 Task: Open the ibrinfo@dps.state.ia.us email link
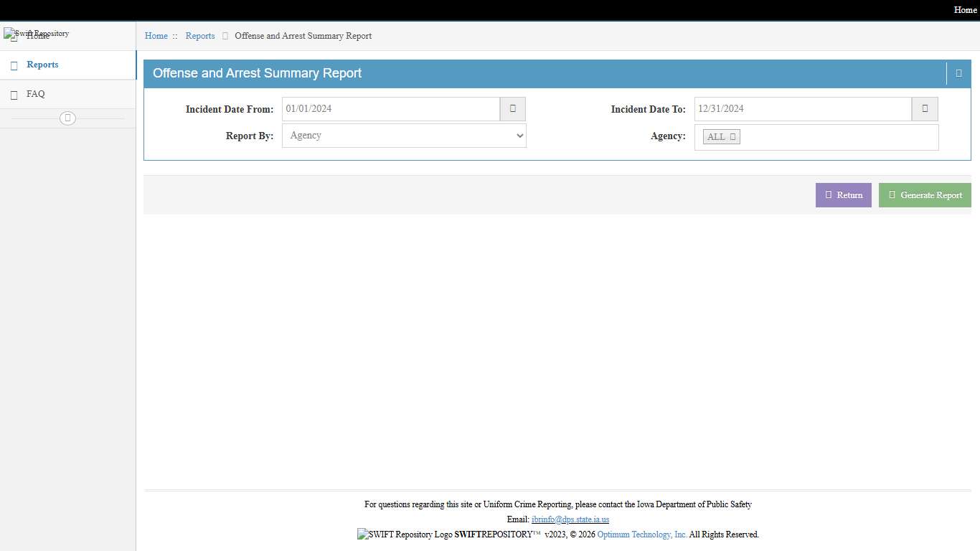tap(570, 519)
